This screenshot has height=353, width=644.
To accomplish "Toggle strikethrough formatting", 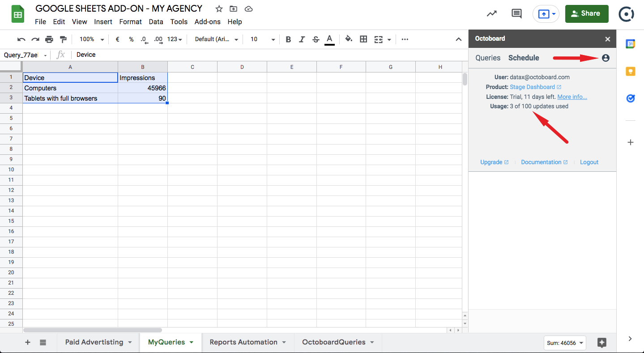I will click(316, 39).
